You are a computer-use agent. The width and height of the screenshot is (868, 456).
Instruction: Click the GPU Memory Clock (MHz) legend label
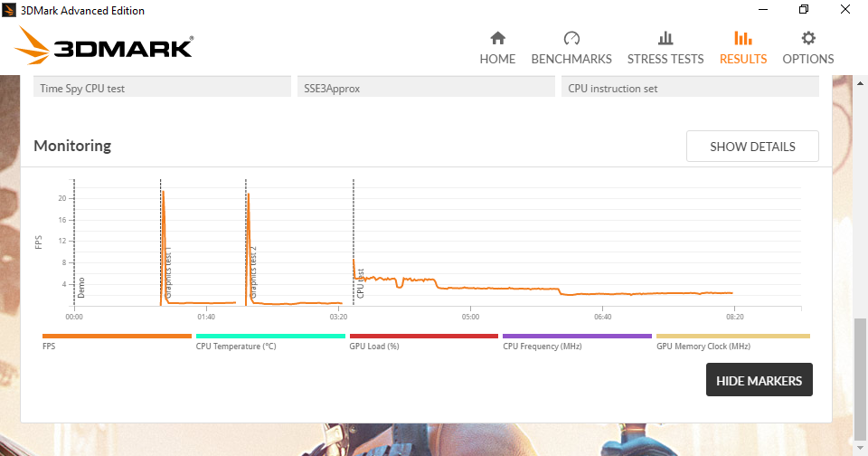pyautogui.click(x=703, y=347)
